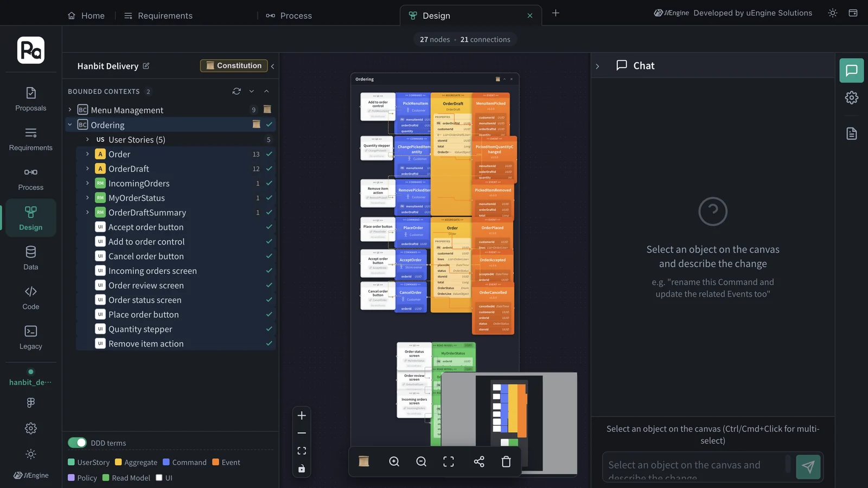This screenshot has width=868, height=488.
Task: Collapse the Ordering bounded context
Action: pyautogui.click(x=70, y=125)
